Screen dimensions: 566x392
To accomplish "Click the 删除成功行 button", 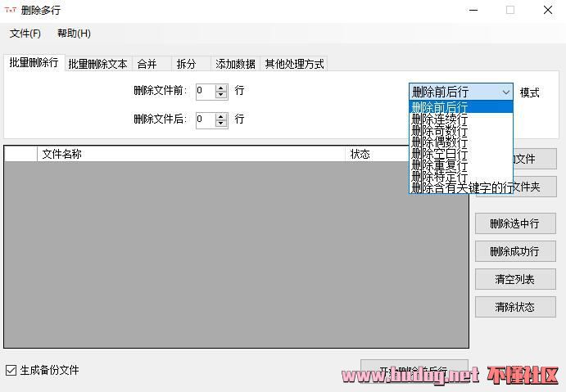I will [x=515, y=251].
